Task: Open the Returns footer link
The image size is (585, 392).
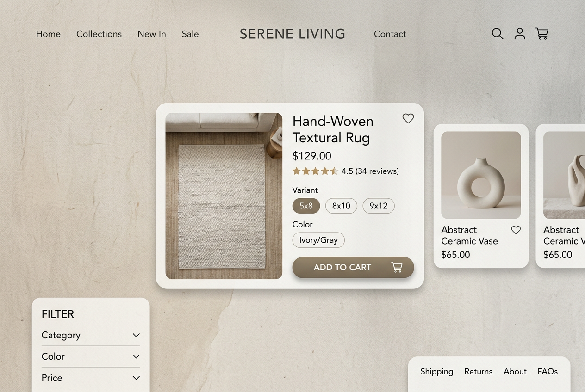Action: pyautogui.click(x=478, y=372)
